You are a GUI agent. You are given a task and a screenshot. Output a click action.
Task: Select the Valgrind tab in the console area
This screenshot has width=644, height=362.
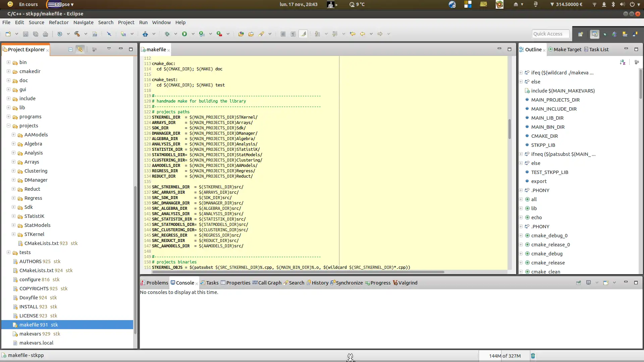tap(408, 283)
